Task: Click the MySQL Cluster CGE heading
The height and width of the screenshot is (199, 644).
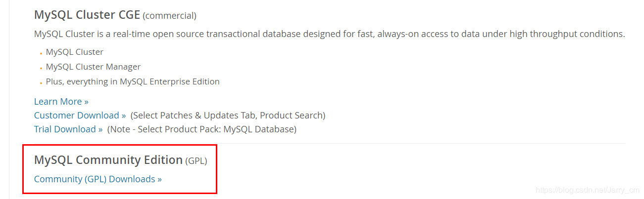Action: coord(87,15)
